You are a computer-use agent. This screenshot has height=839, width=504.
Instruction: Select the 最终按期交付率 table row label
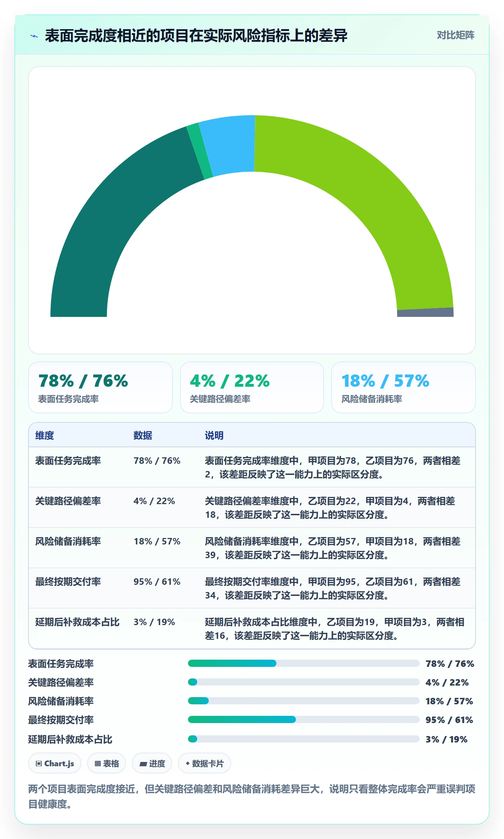(x=68, y=582)
